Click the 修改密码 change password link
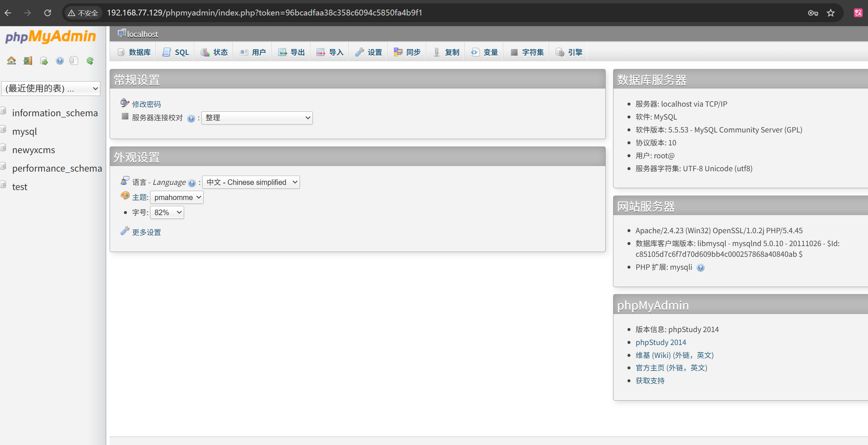This screenshot has height=445, width=868. (146, 104)
